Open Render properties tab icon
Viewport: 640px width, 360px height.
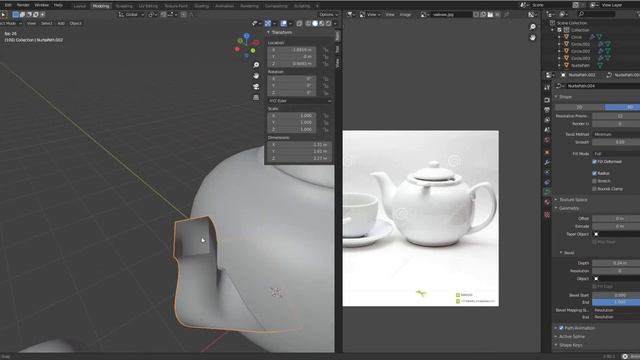coord(547,100)
